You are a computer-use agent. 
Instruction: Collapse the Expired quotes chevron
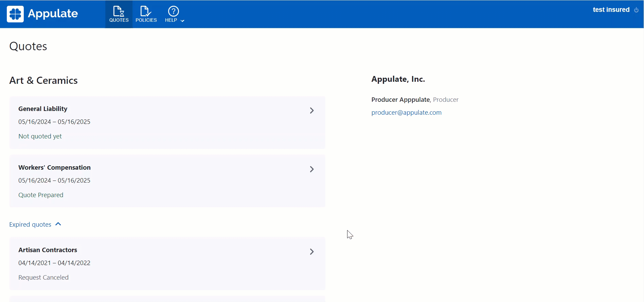pyautogui.click(x=58, y=224)
